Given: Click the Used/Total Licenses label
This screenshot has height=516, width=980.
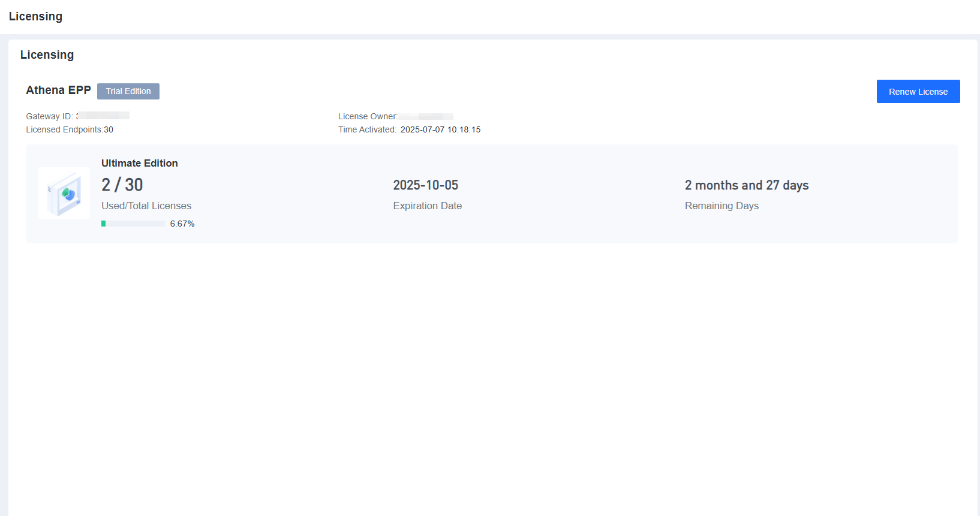Looking at the screenshot, I should (x=146, y=206).
